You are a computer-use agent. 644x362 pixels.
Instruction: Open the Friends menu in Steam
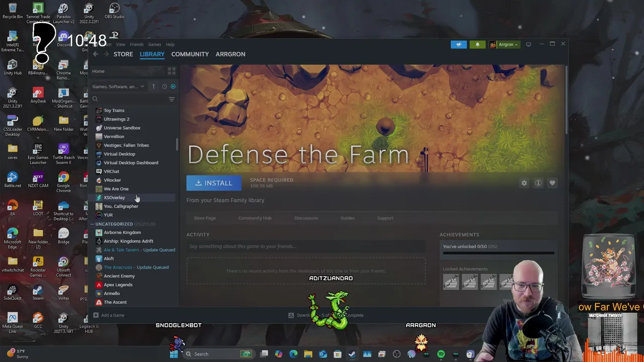tap(136, 44)
